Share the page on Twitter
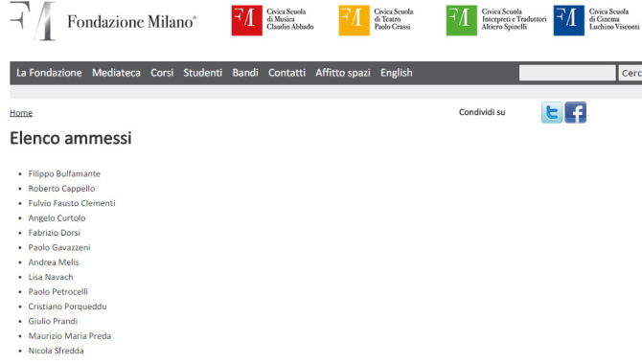The image size is (642, 364). click(x=552, y=113)
